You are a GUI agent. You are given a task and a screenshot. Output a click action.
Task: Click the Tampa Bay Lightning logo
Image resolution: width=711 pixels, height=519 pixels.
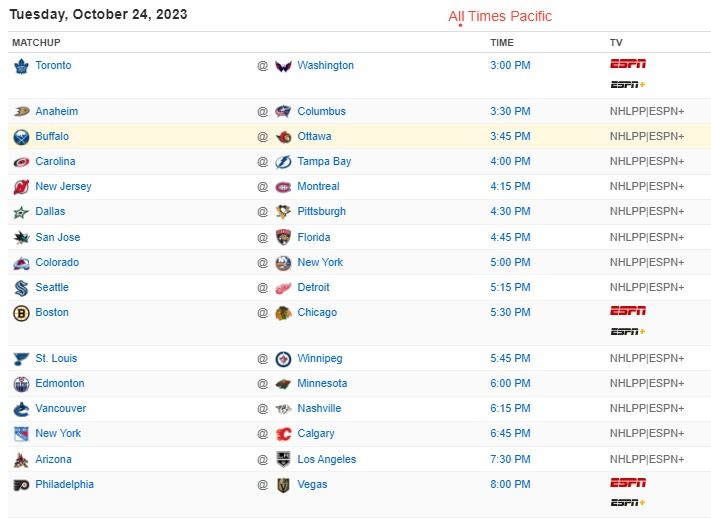[x=285, y=162]
